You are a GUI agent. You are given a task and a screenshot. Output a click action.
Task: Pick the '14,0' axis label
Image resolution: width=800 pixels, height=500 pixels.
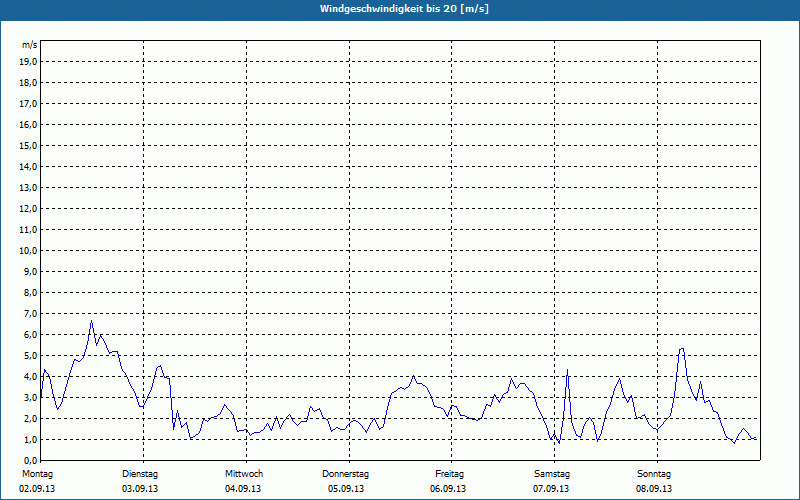29,166
